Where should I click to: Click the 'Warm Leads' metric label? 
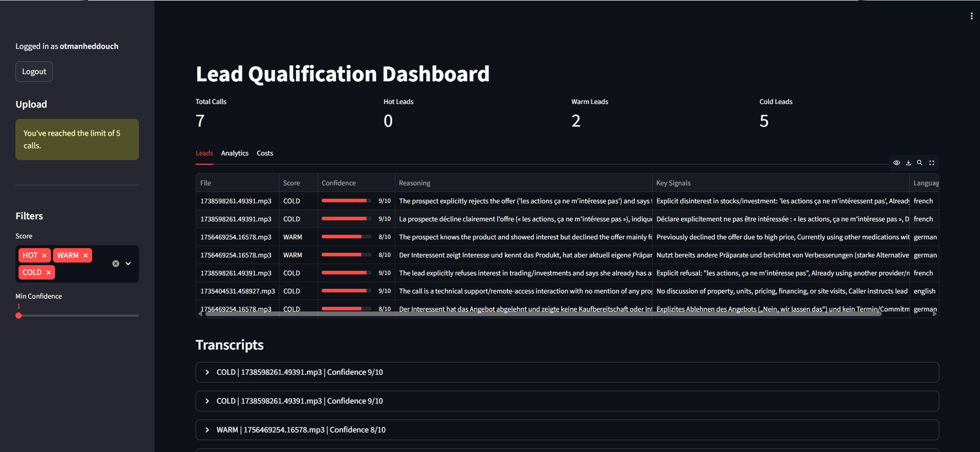point(590,102)
